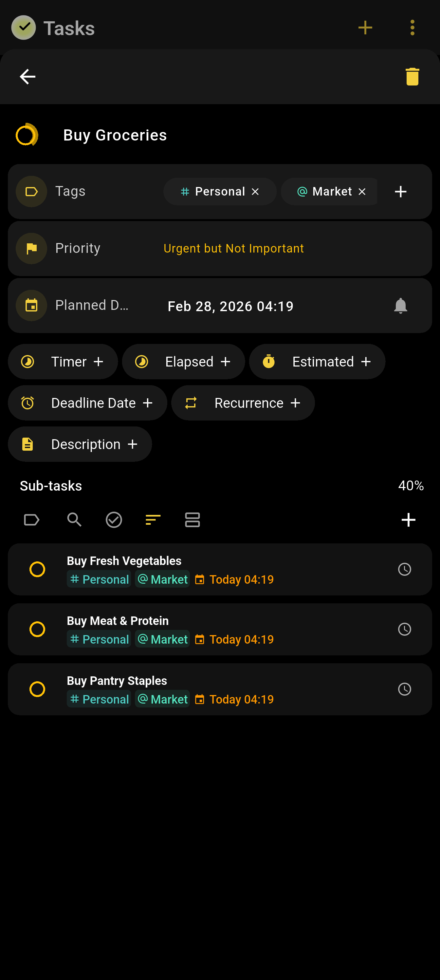Expand Deadline Date picker
Viewport: 440px width, 980px height.
(87, 403)
